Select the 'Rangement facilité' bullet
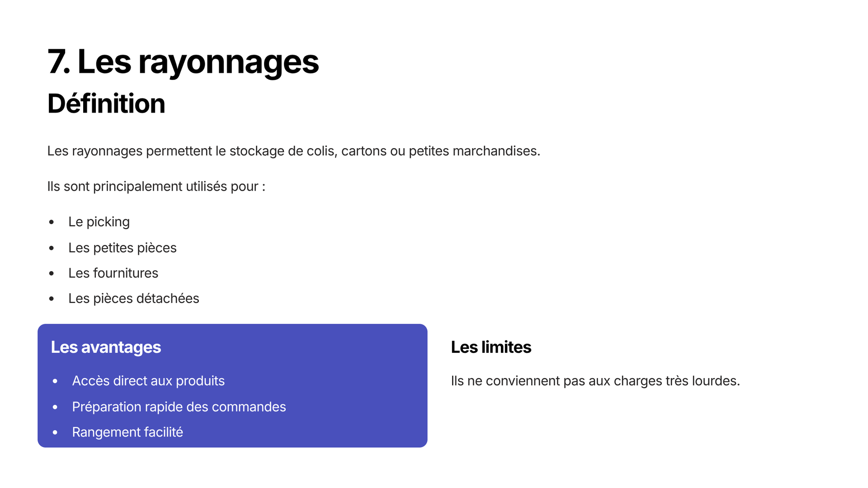This screenshot has height=488, width=868. pos(127,432)
